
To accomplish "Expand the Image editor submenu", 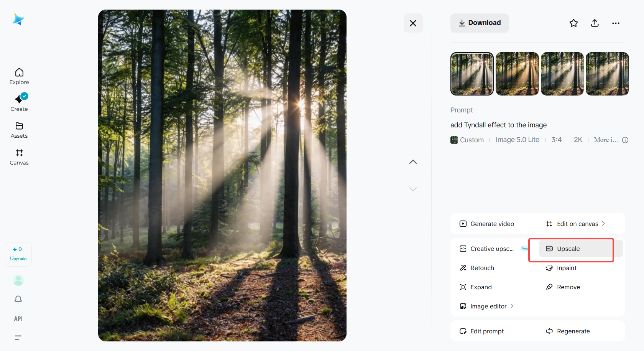I will click(x=486, y=306).
